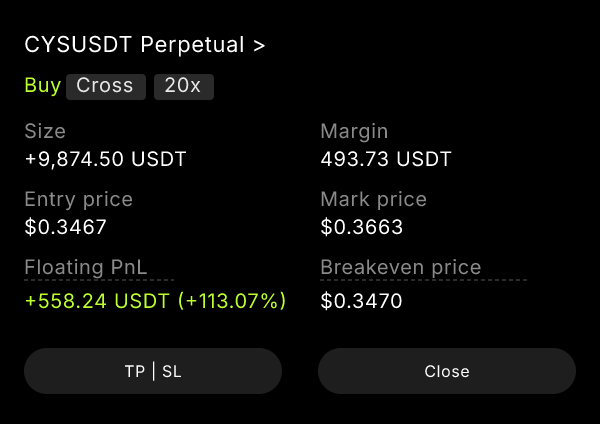Viewport: 600px width, 424px height.
Task: Show the Floating PnL explanation tooltip
Action: click(86, 267)
